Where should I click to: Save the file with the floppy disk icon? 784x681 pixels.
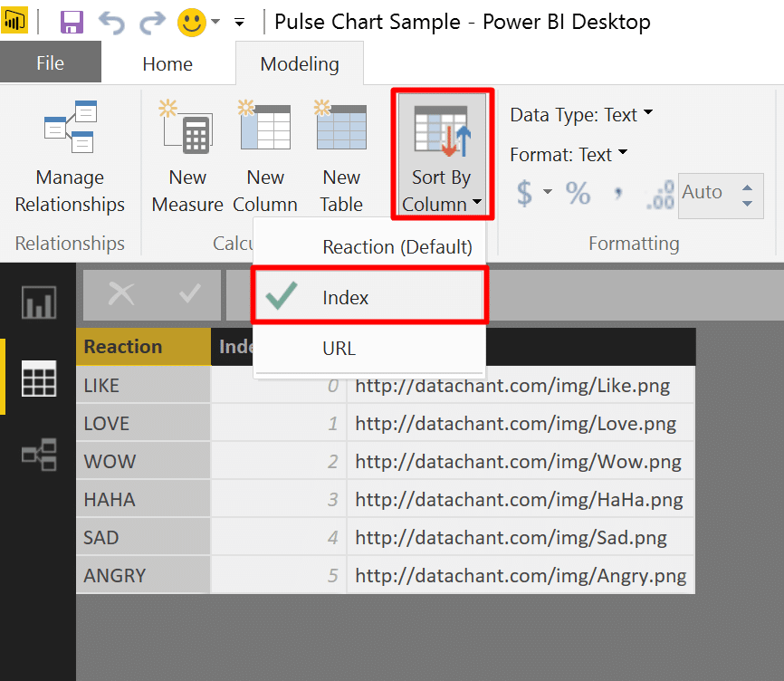click(72, 22)
